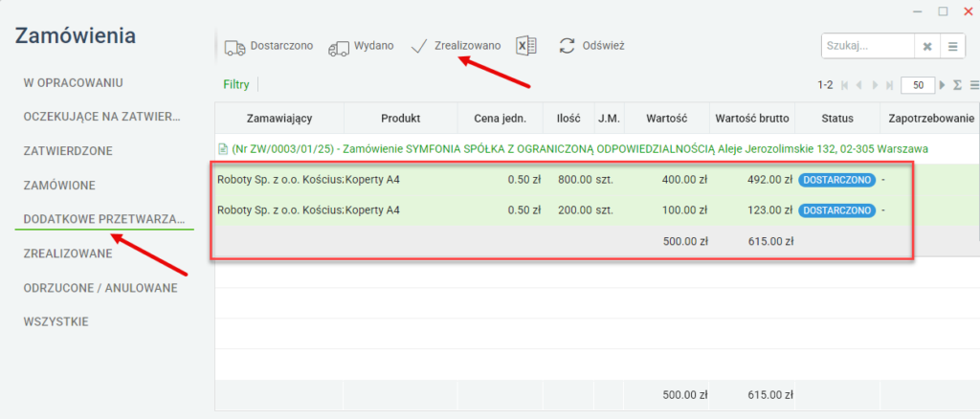980x419 pixels.
Task: Sort by the Wartość column header
Action: (x=666, y=118)
